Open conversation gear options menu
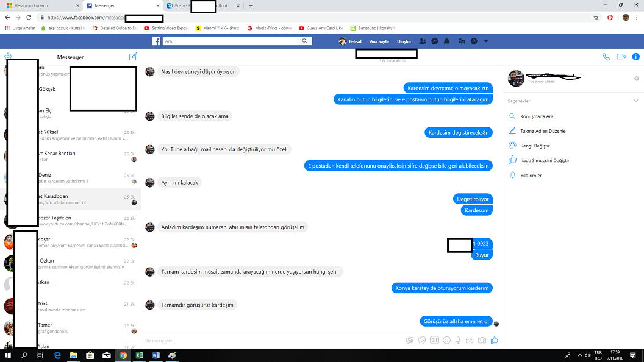This screenshot has width=644, height=362. point(637,79)
